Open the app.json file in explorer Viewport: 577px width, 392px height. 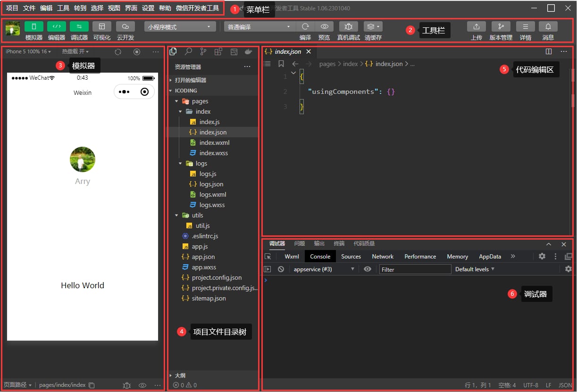click(x=203, y=257)
